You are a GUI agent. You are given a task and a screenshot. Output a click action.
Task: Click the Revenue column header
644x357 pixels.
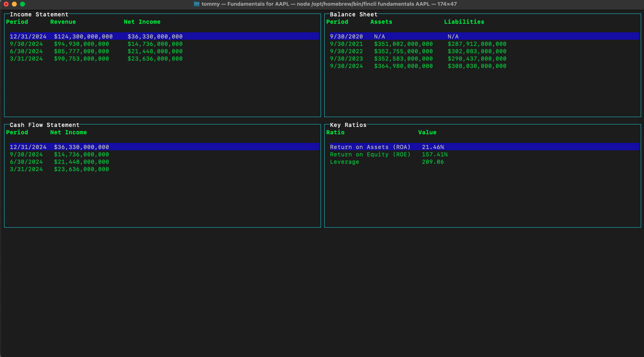pyautogui.click(x=63, y=22)
